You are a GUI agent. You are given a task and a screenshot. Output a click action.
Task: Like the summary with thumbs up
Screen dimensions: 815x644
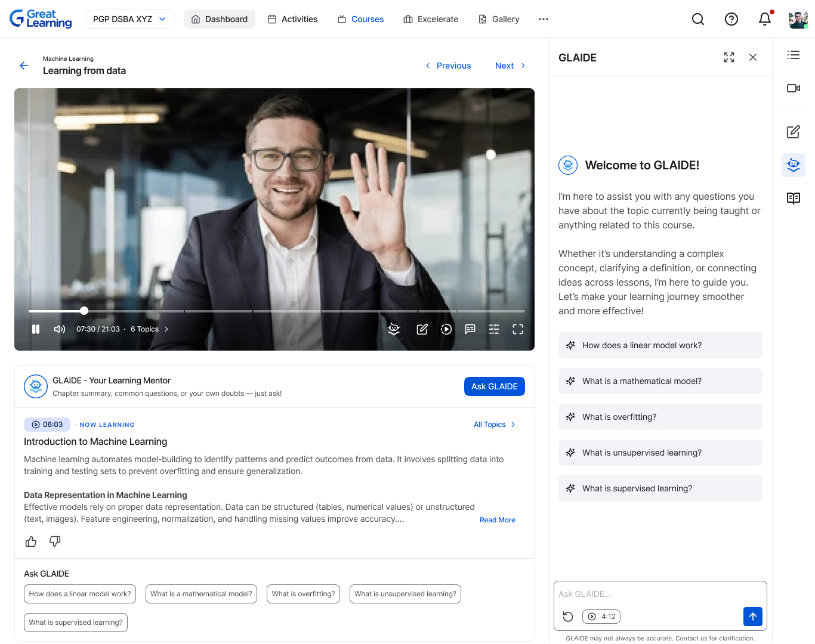click(x=31, y=541)
